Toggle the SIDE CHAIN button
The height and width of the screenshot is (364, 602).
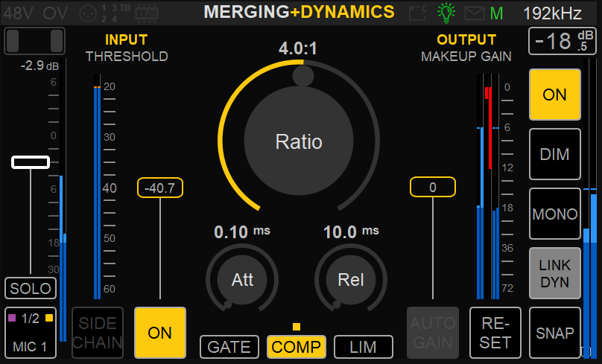98,333
